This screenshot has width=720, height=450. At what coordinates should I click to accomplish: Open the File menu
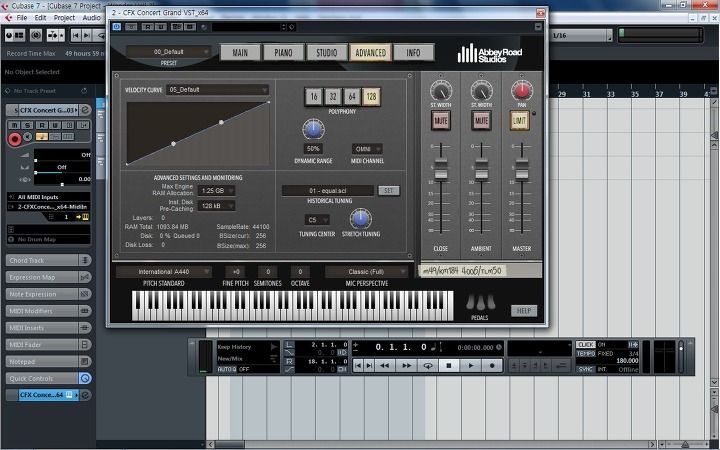point(22,17)
